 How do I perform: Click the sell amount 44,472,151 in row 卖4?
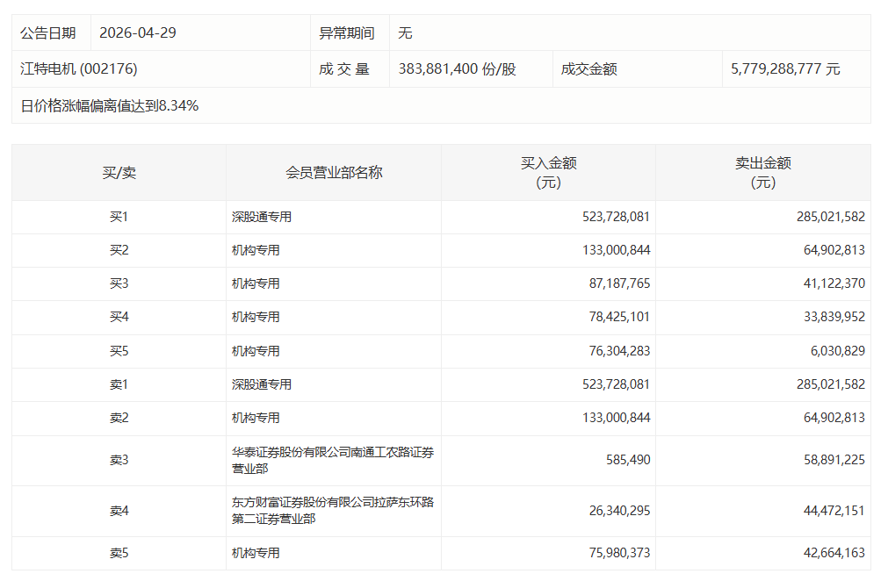(x=830, y=511)
